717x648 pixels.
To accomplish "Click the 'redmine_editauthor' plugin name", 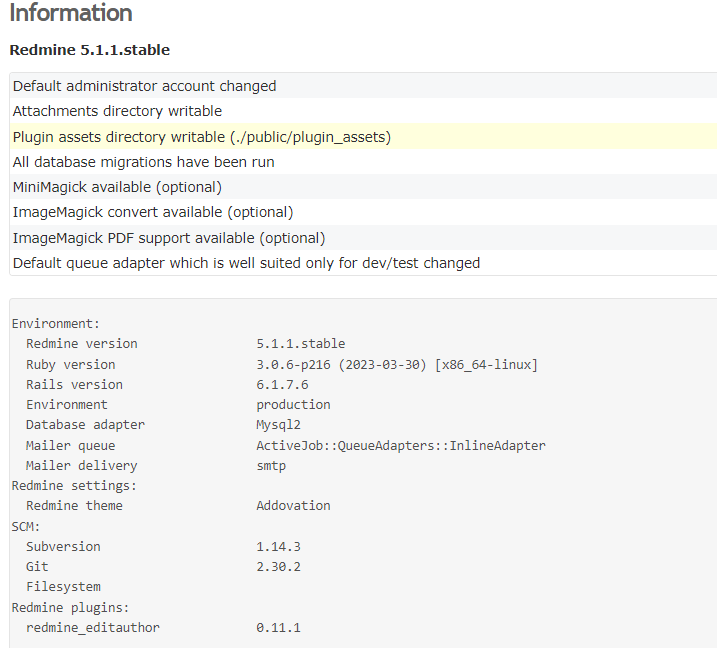I will (93, 627).
